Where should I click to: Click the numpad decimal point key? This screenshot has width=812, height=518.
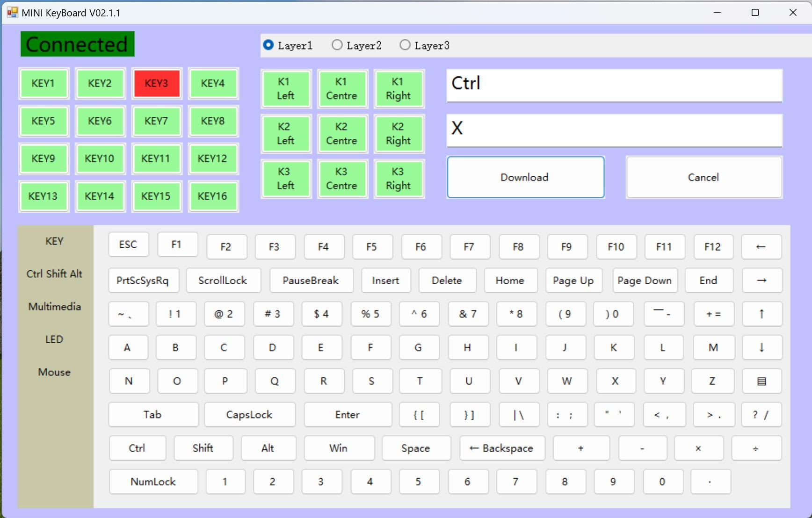[x=710, y=482]
